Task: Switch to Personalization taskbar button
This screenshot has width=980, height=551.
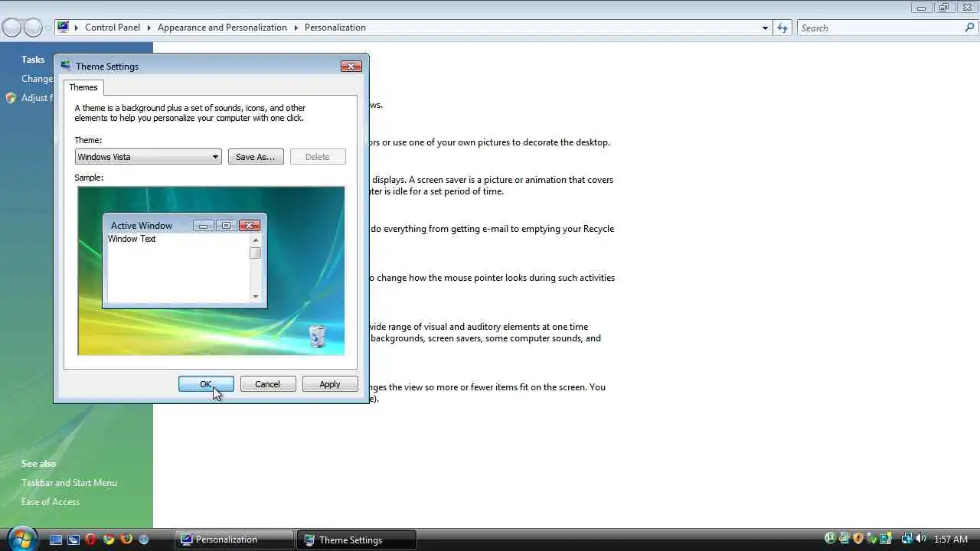Action: click(234, 540)
